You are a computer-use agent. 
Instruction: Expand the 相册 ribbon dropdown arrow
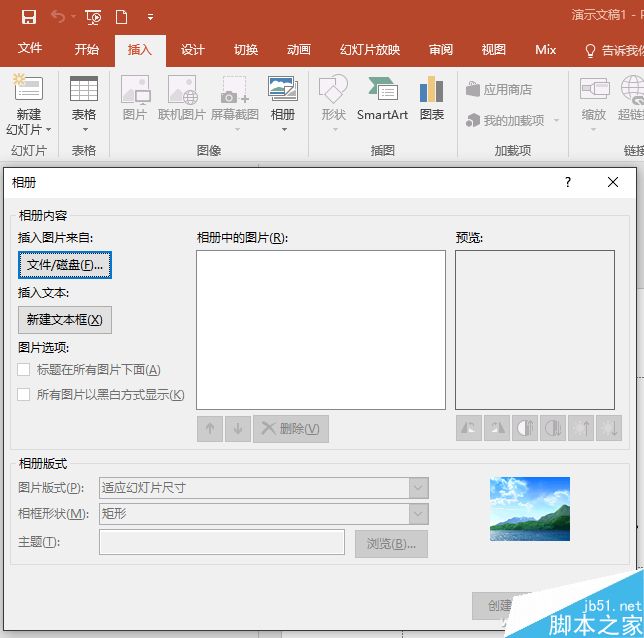pyautogui.click(x=284, y=130)
